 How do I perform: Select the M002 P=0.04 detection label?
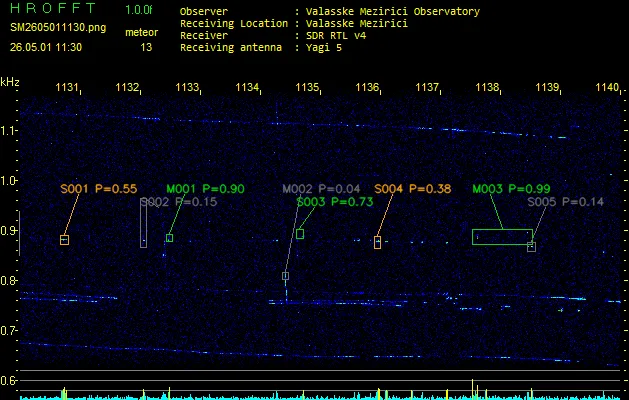(321, 189)
